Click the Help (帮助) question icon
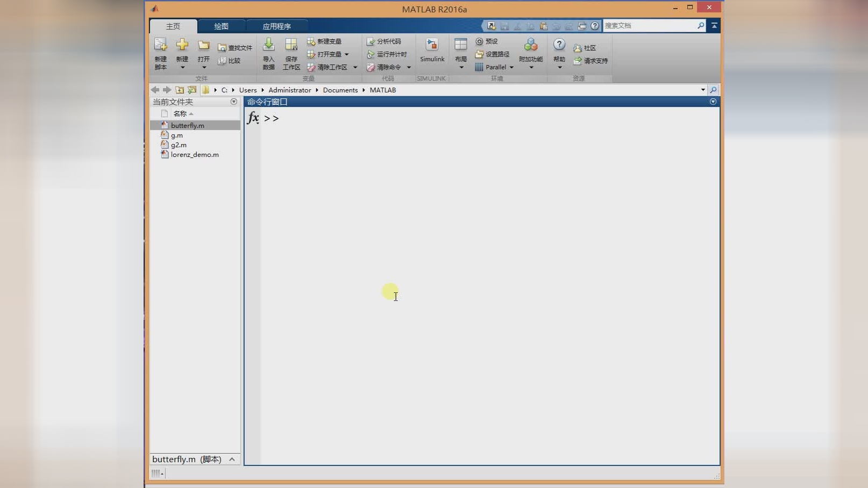This screenshot has width=868, height=488. 559,45
